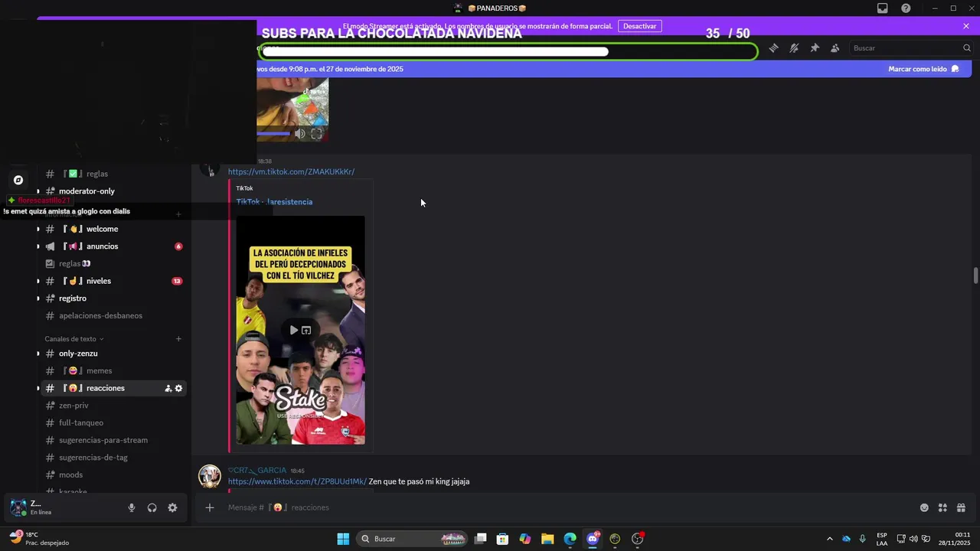This screenshot has height=551, width=980.
Task: Open CR7 GARCIA user avatar
Action: click(x=210, y=476)
